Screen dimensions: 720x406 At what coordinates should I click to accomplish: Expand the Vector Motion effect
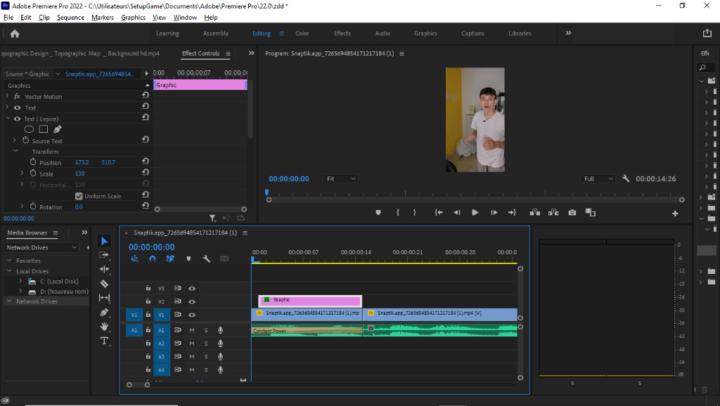click(x=7, y=97)
